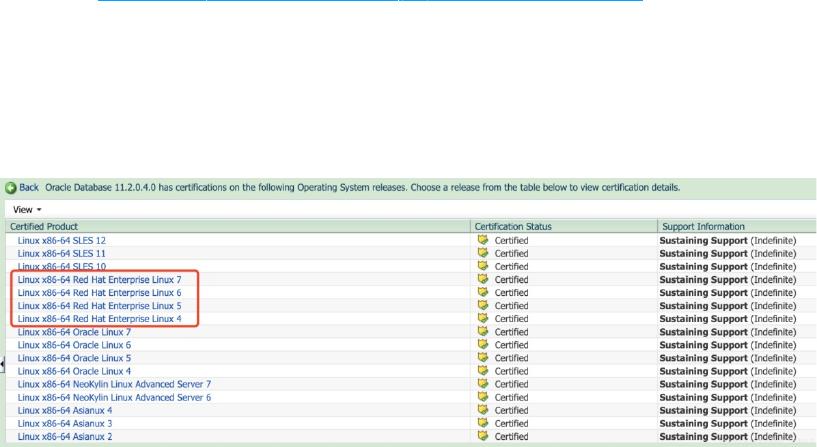Select Certified status text for Oracle Linux 4

511,371
